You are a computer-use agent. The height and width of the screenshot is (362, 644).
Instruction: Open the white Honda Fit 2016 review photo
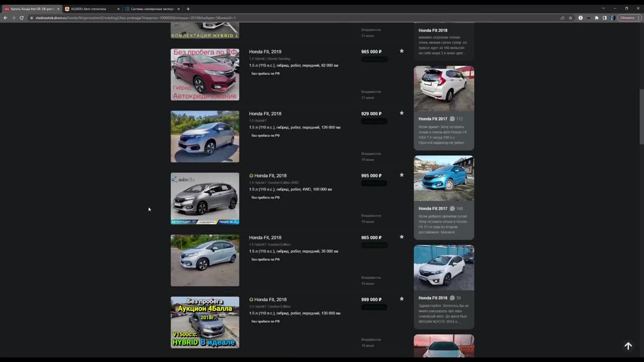click(444, 267)
